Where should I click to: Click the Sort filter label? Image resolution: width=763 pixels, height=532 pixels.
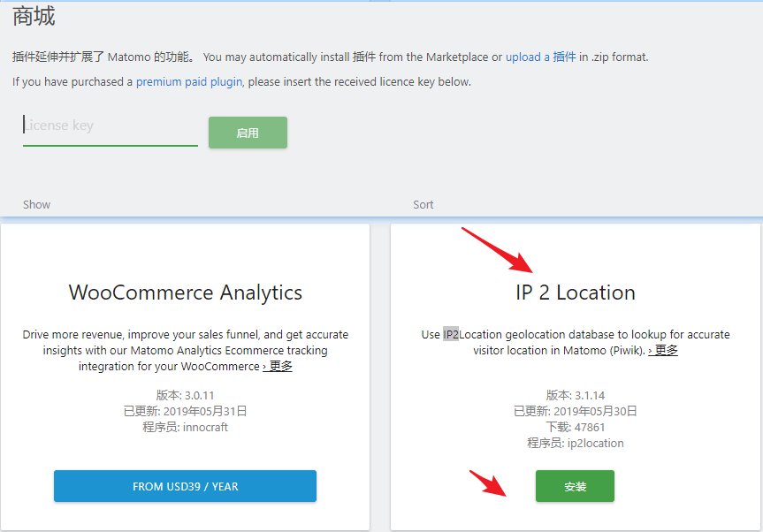click(423, 205)
